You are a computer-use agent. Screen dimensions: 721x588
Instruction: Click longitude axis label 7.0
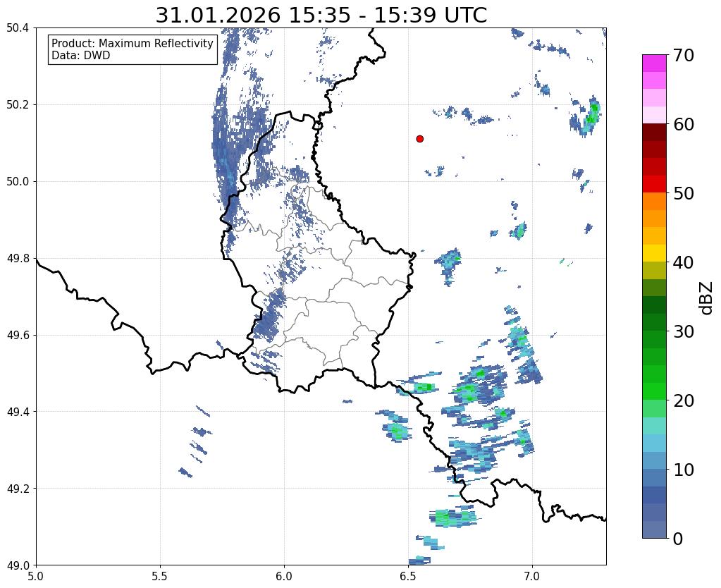point(532,575)
